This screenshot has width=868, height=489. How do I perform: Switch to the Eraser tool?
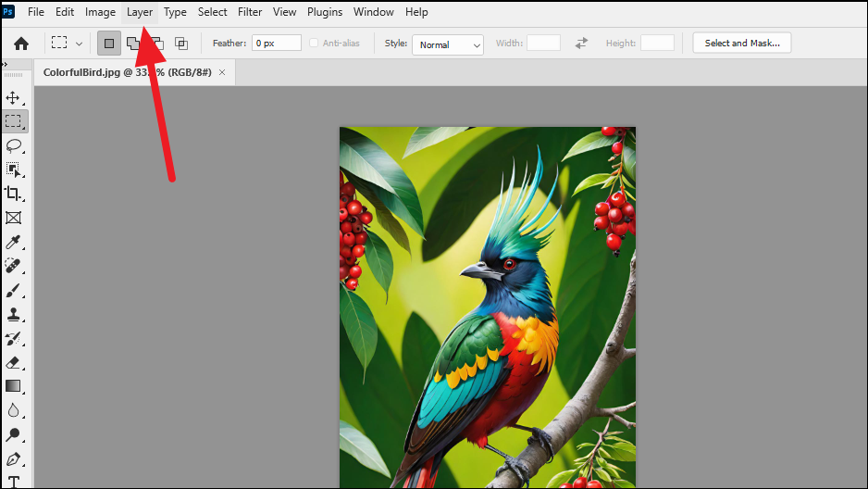point(13,363)
